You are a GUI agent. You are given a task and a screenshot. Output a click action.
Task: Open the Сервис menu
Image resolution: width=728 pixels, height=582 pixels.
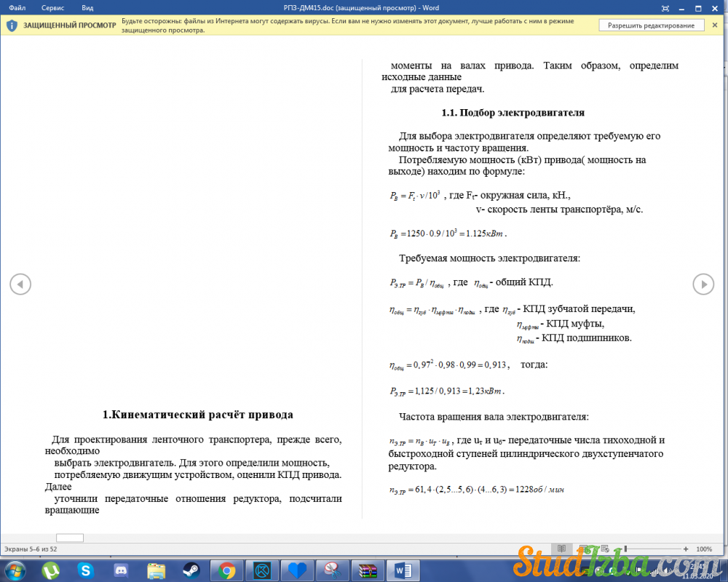[x=52, y=8]
